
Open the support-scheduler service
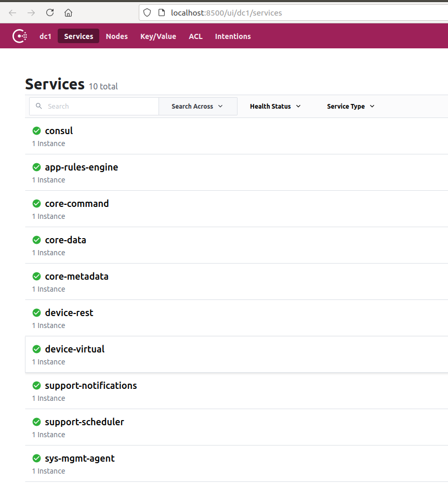[85, 422]
